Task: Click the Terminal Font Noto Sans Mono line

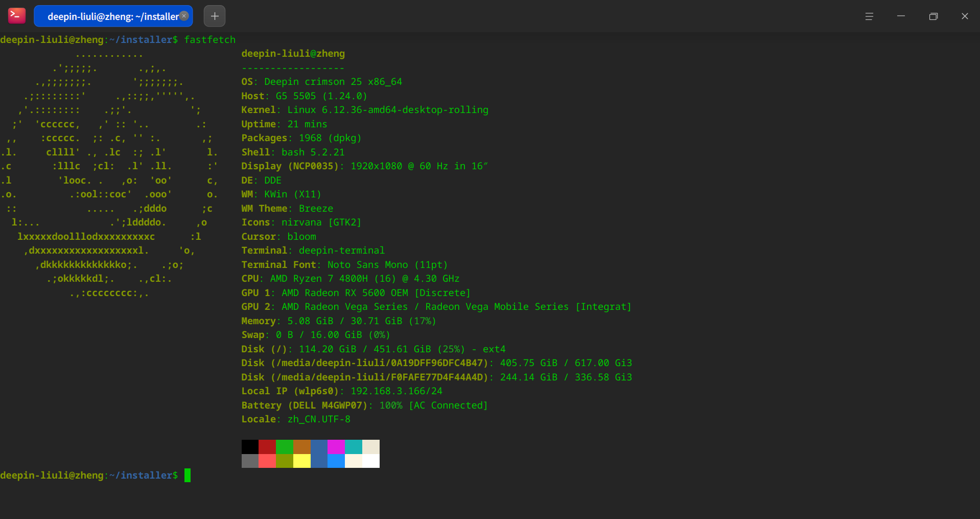Action: click(344, 265)
